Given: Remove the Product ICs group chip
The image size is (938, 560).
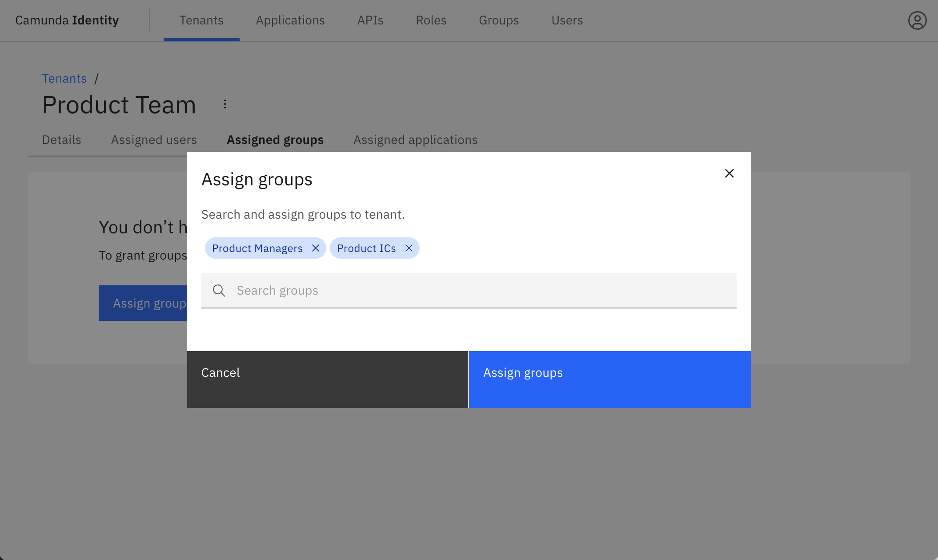Looking at the screenshot, I should click(x=409, y=248).
